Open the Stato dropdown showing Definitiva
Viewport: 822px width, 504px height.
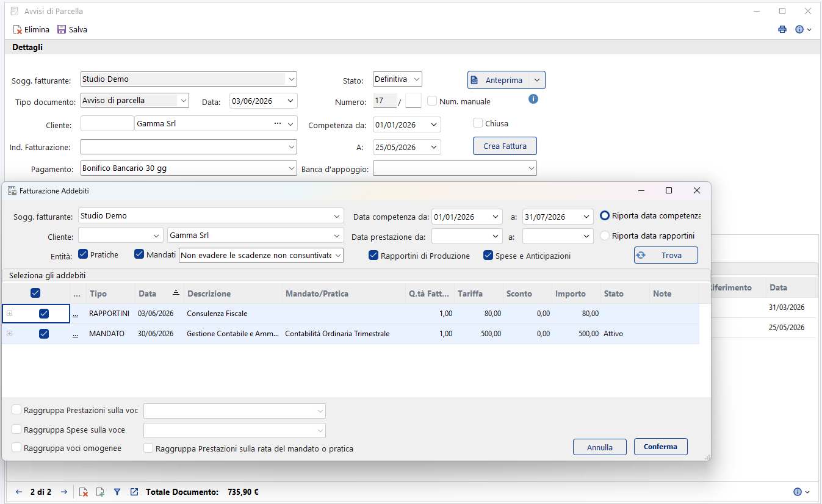tap(416, 79)
